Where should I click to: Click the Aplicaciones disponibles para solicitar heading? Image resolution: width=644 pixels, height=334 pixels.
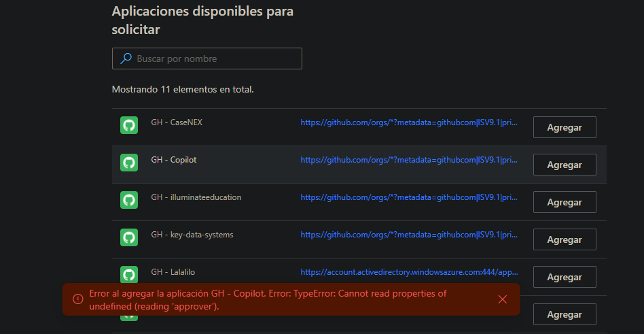pyautogui.click(x=202, y=20)
